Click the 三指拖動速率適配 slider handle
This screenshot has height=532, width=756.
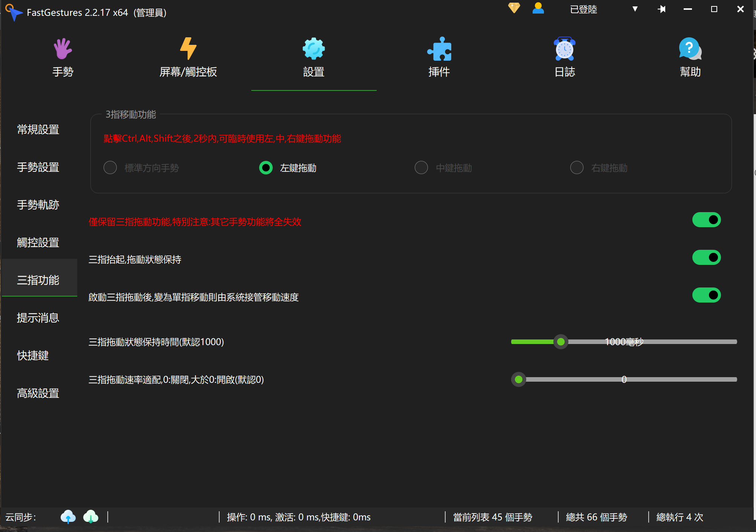519,379
